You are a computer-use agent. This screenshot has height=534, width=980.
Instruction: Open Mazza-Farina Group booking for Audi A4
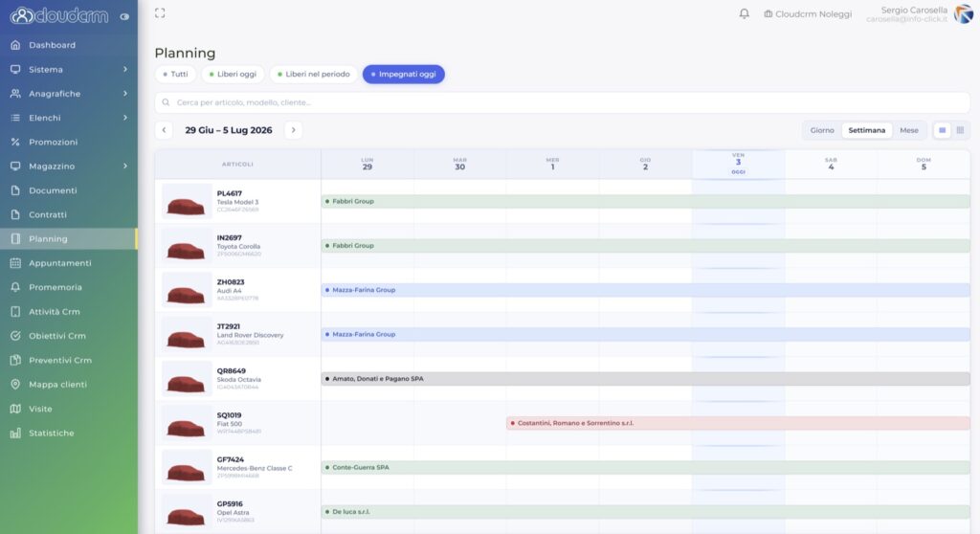646,290
